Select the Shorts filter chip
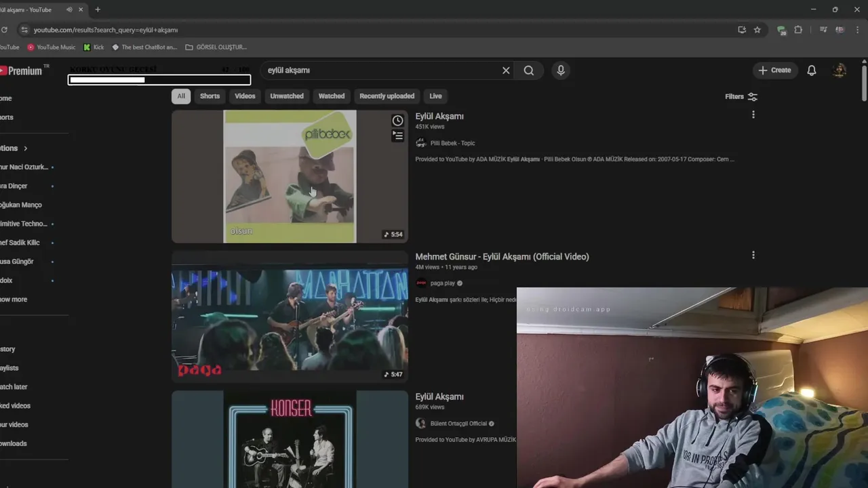This screenshot has height=488, width=868. coord(210,96)
